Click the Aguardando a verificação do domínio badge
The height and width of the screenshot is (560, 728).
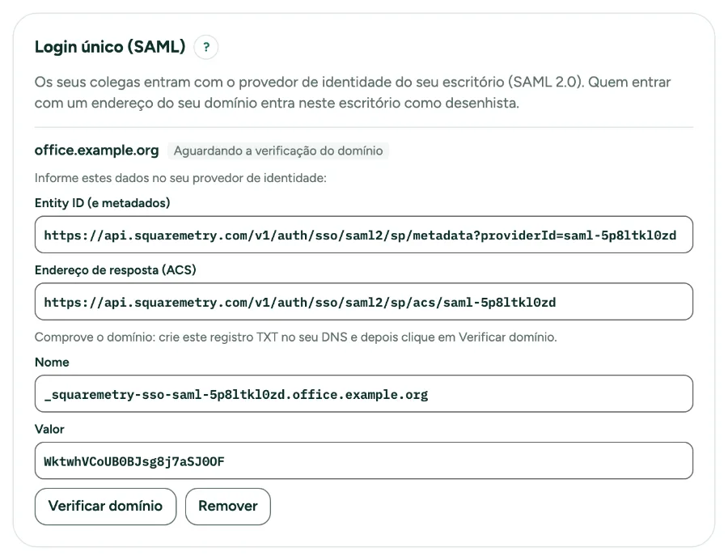tap(278, 151)
